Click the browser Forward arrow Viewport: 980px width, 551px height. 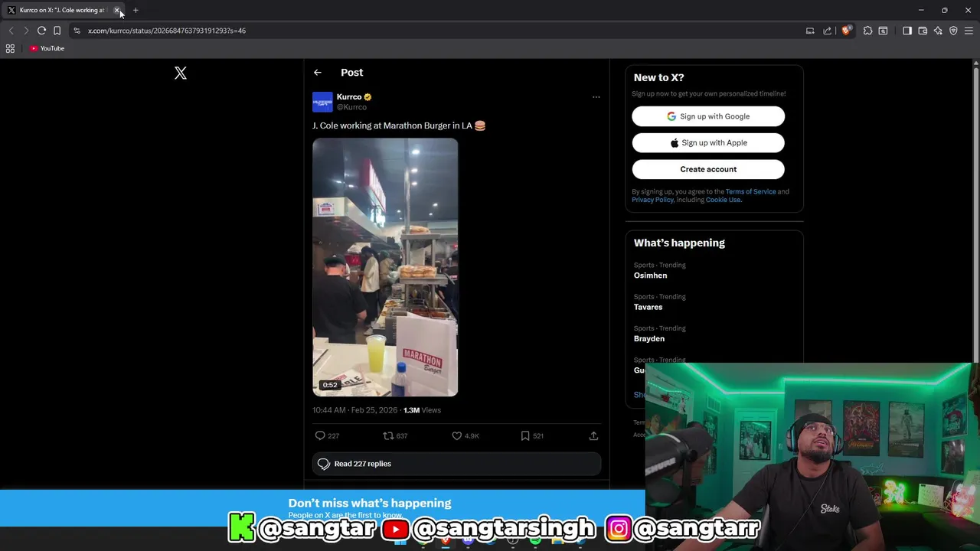point(26,31)
